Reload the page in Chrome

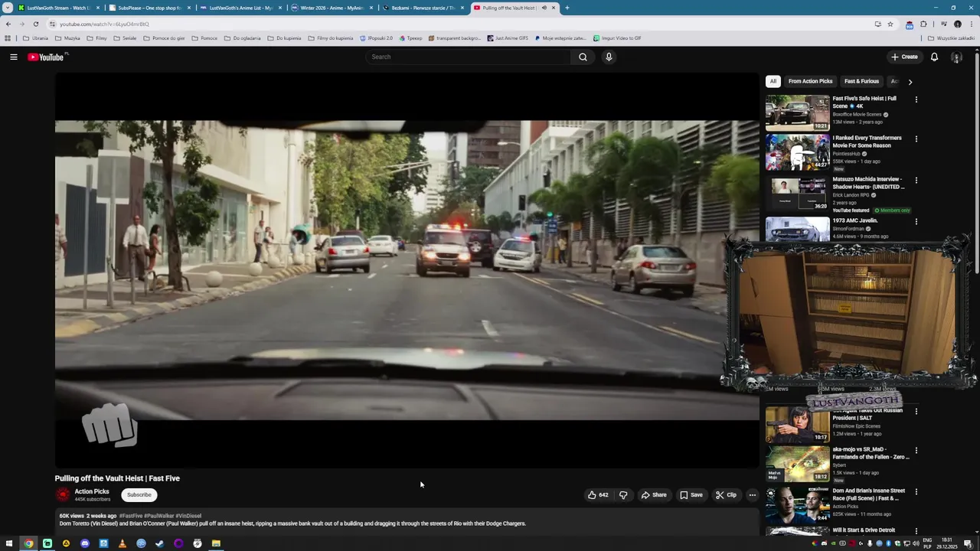click(35, 24)
